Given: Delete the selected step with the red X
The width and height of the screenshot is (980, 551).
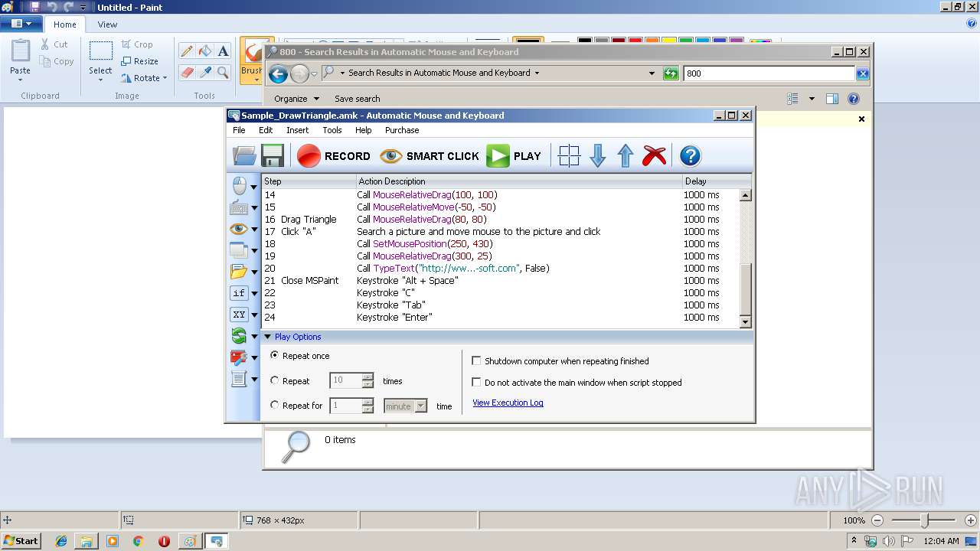Looking at the screenshot, I should pyautogui.click(x=654, y=156).
